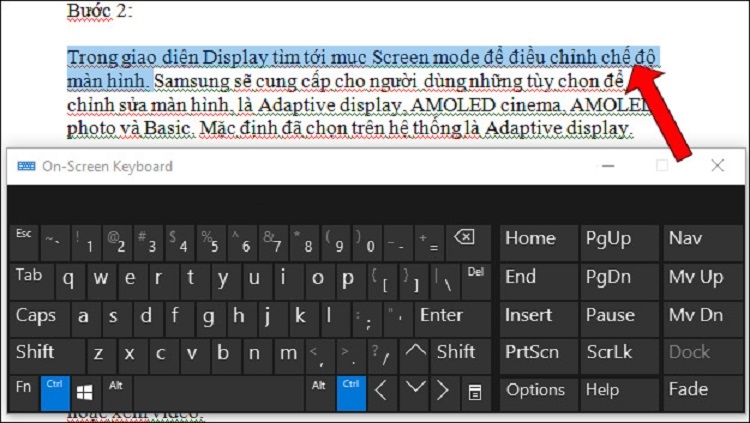Image resolution: width=750 pixels, height=423 pixels.
Task: Click the tilde key
Action: [x=55, y=243]
